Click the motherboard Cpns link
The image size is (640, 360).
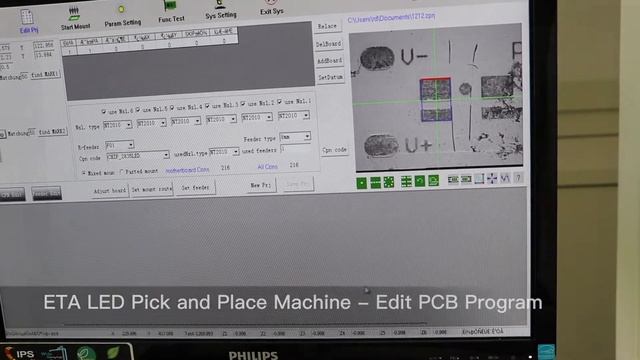pyautogui.click(x=187, y=169)
